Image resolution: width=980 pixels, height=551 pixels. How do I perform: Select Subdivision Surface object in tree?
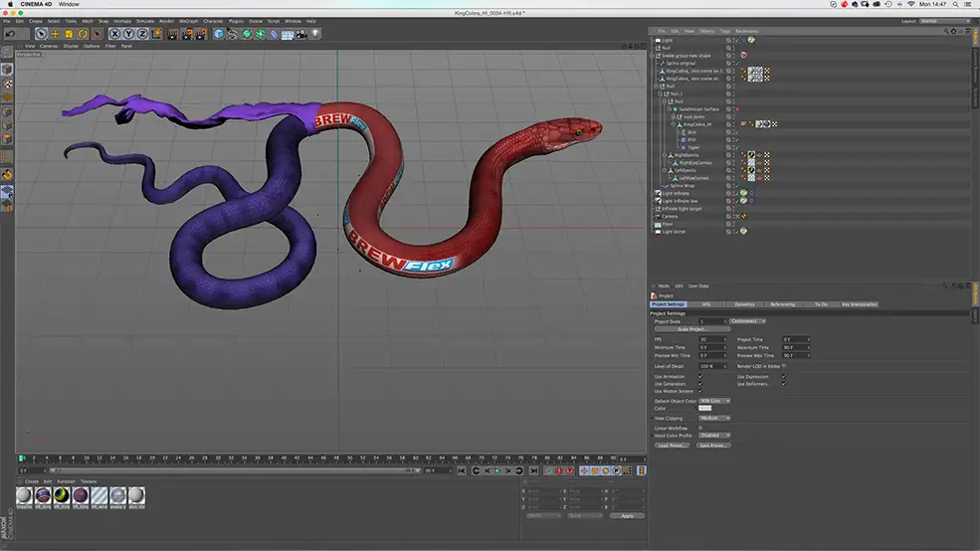coord(698,109)
